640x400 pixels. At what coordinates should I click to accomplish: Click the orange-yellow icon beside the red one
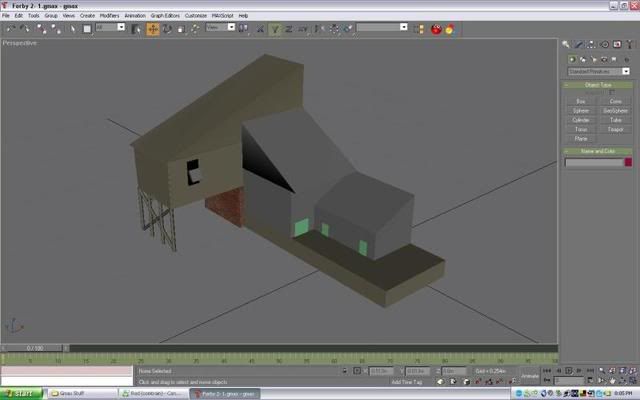[x=450, y=29]
